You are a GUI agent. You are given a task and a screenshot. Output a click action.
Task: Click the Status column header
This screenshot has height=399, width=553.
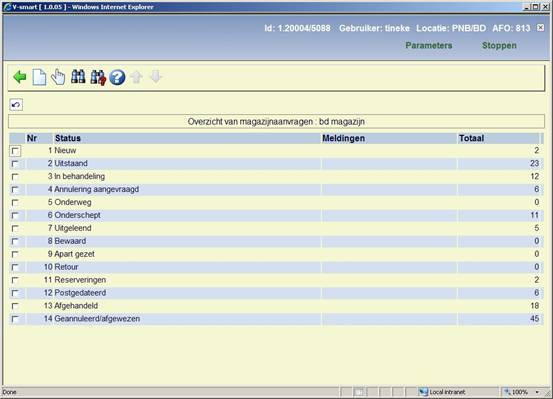[68, 138]
